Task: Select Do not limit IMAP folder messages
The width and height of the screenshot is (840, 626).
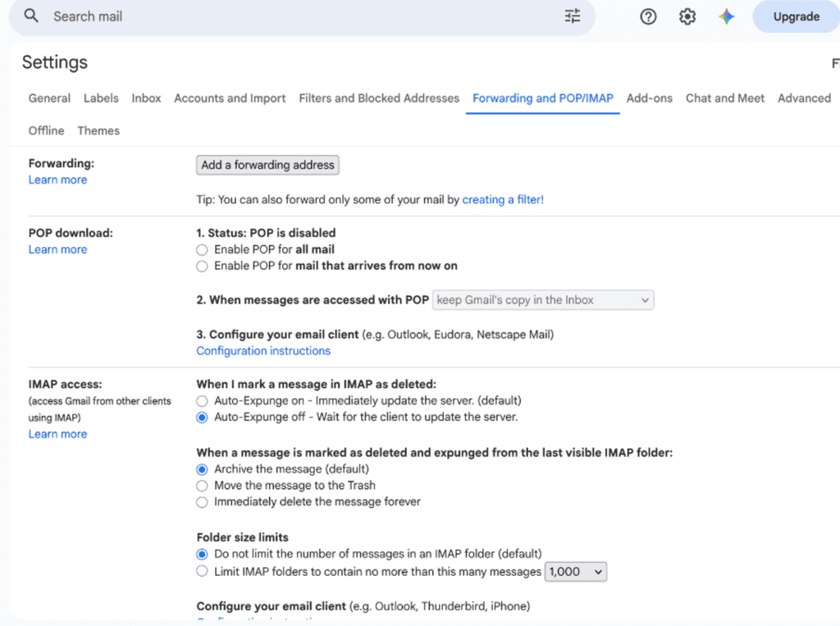Action: click(202, 554)
